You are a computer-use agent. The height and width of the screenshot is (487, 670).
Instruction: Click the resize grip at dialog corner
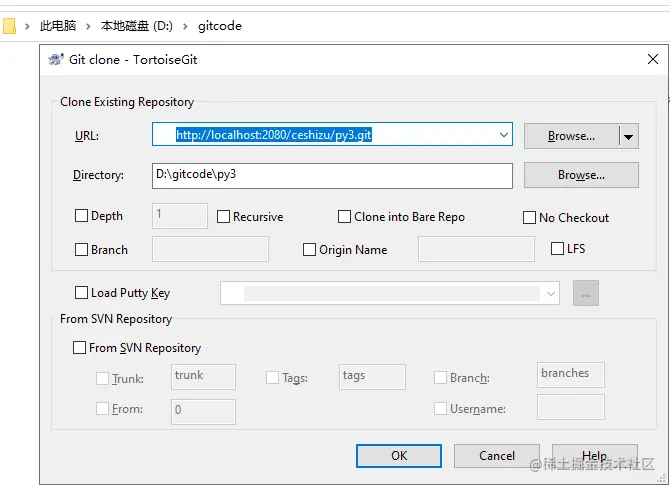(662, 478)
